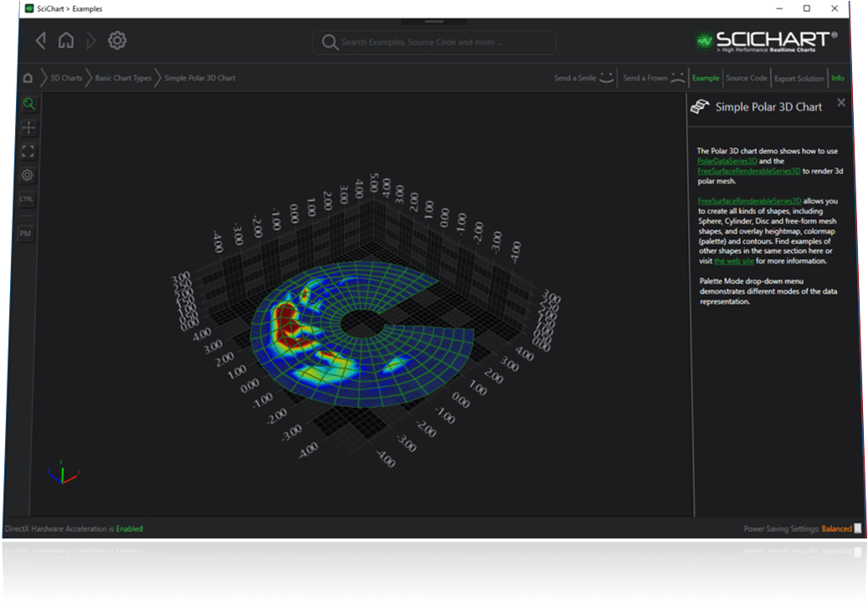Open the PM palette mode drop-down
Screen dimensions: 868x603
point(27,234)
